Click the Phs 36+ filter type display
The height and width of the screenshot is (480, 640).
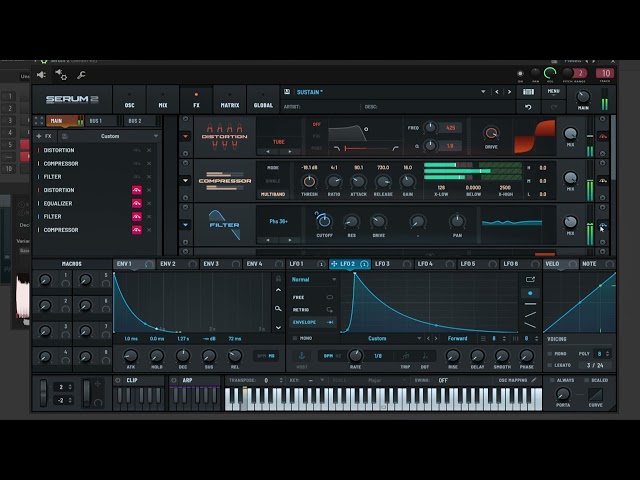point(279,221)
